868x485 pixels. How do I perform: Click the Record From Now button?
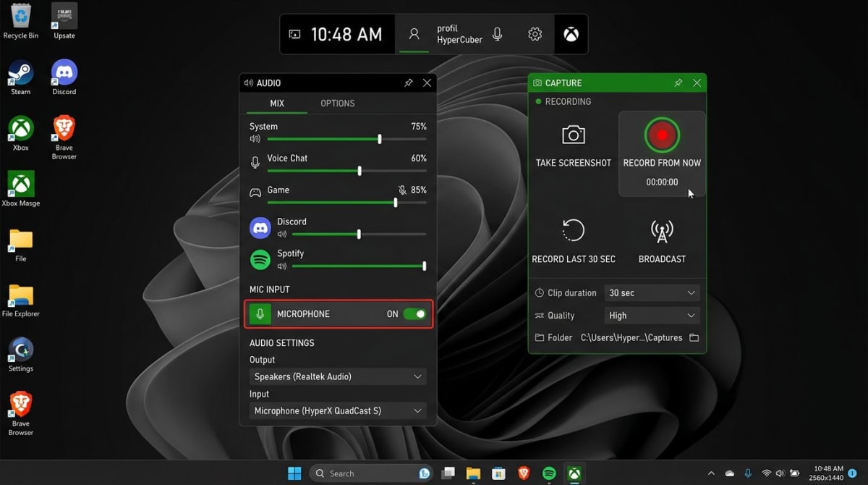click(x=662, y=135)
